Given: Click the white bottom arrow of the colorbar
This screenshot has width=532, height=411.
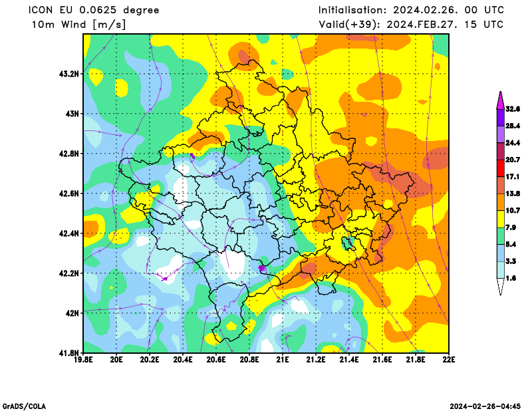Looking at the screenshot, I should click(501, 286).
